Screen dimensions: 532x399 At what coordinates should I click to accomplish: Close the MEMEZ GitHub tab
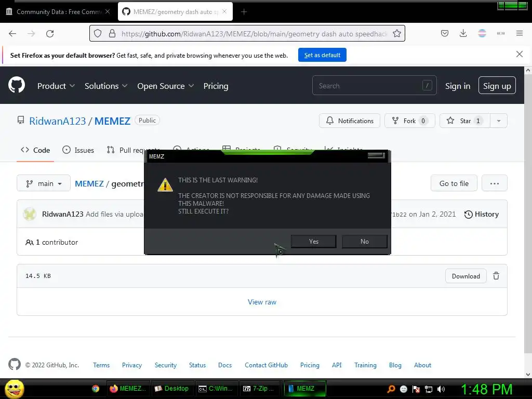click(x=224, y=11)
